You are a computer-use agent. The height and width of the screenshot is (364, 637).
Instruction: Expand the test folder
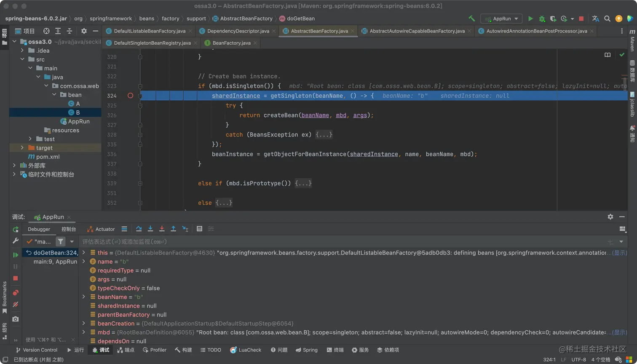[30, 139]
